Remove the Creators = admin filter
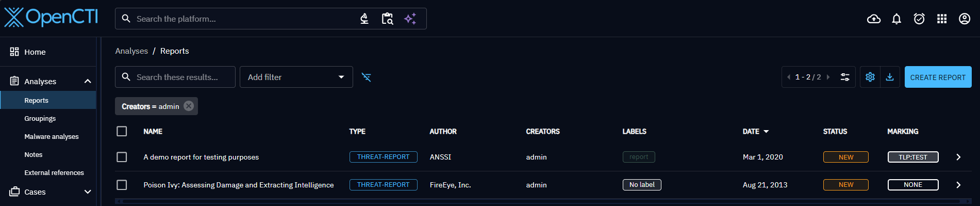 pyautogui.click(x=189, y=106)
